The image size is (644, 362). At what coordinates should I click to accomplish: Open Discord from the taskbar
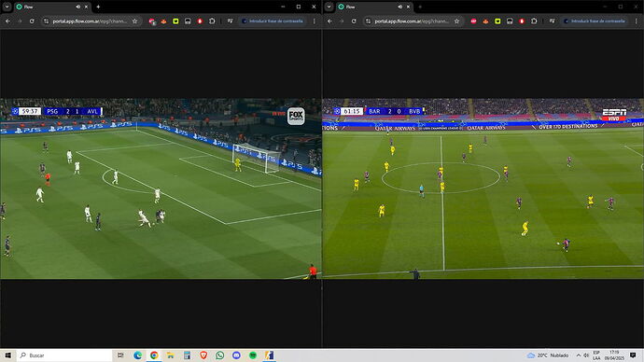coord(236,355)
